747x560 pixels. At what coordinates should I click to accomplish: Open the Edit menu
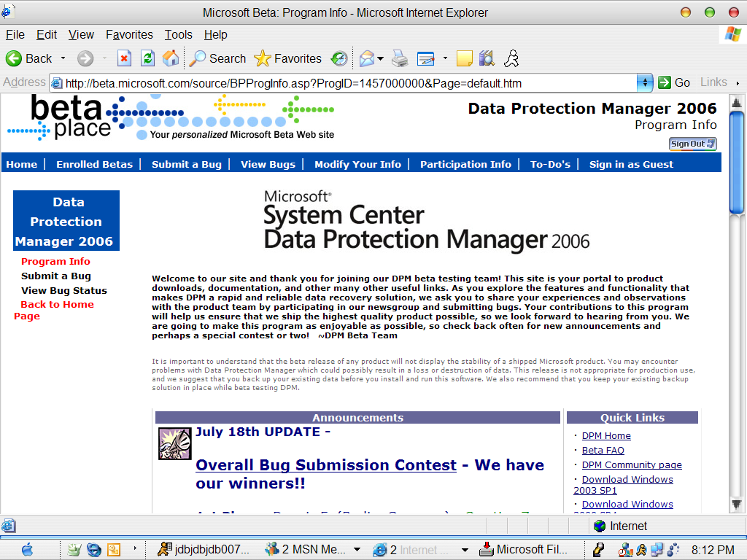[x=47, y=34]
